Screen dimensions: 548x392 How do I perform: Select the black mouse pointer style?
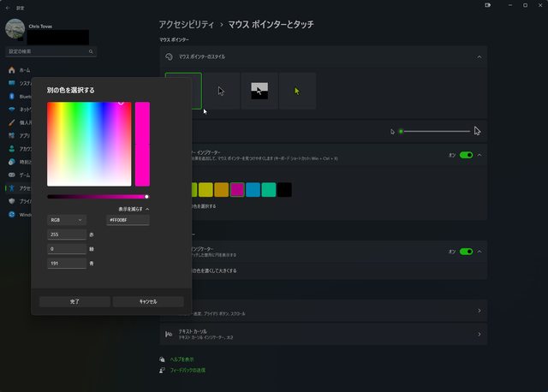pyautogui.click(x=223, y=91)
